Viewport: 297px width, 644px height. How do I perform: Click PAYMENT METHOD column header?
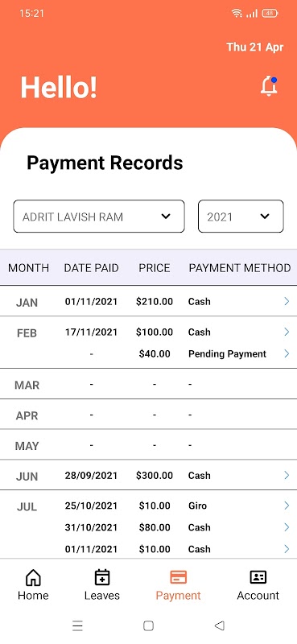[240, 268]
